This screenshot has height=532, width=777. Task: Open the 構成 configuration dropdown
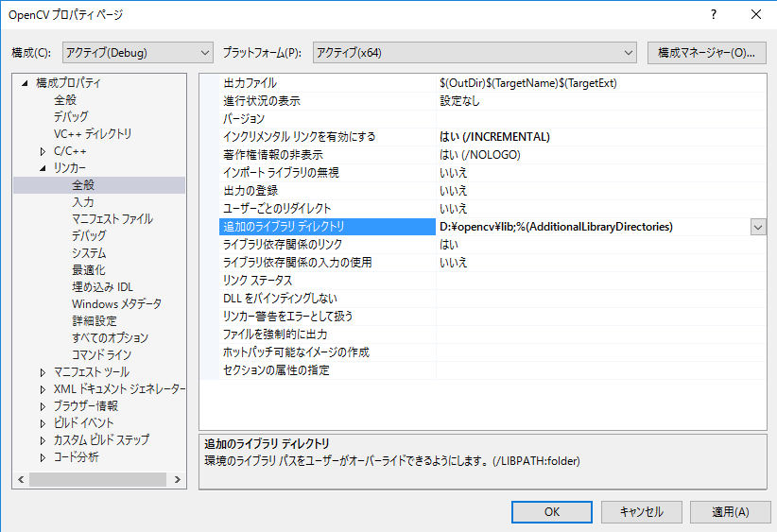pos(138,52)
